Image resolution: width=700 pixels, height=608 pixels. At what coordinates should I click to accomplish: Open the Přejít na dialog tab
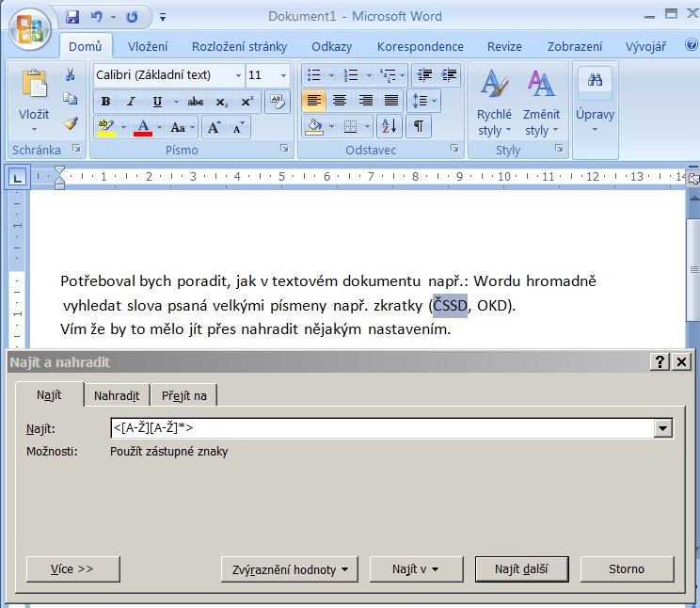point(183,395)
